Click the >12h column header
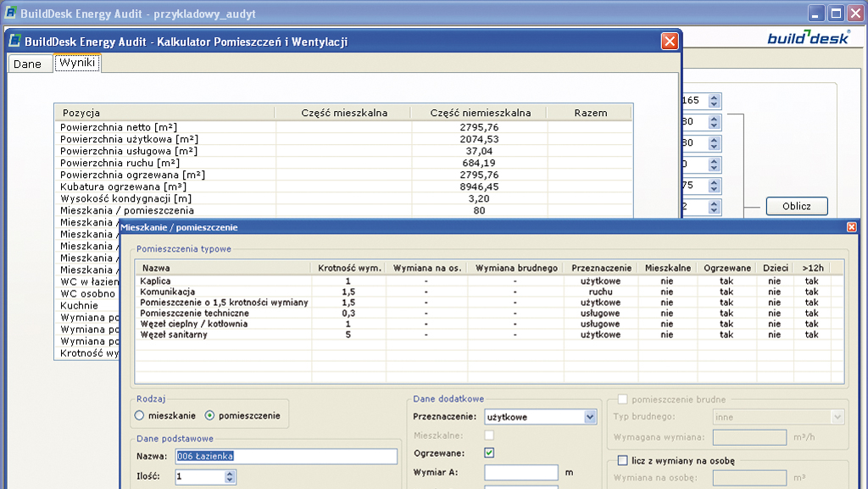Viewport: 868px width, 489px height. pyautogui.click(x=813, y=268)
